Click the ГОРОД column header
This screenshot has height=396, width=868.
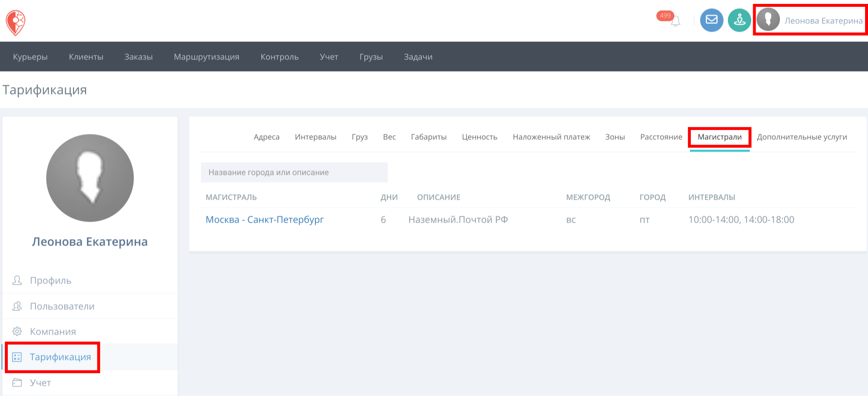point(652,197)
